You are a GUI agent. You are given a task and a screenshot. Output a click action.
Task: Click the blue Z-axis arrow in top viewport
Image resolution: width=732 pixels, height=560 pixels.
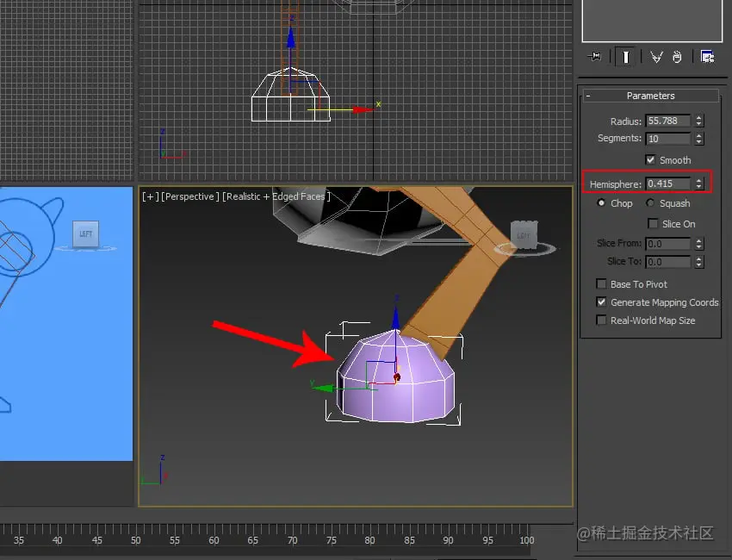[x=290, y=37]
